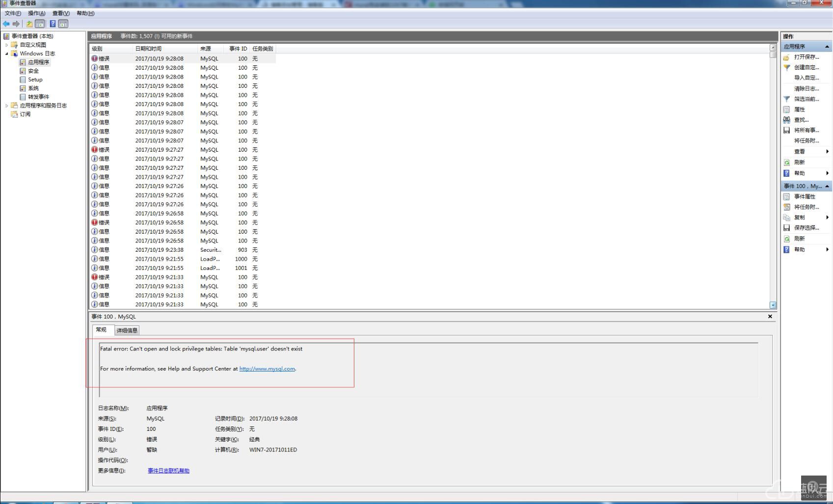Open the http://www.mysql.com link
Image resolution: width=833 pixels, height=504 pixels.
pos(267,369)
